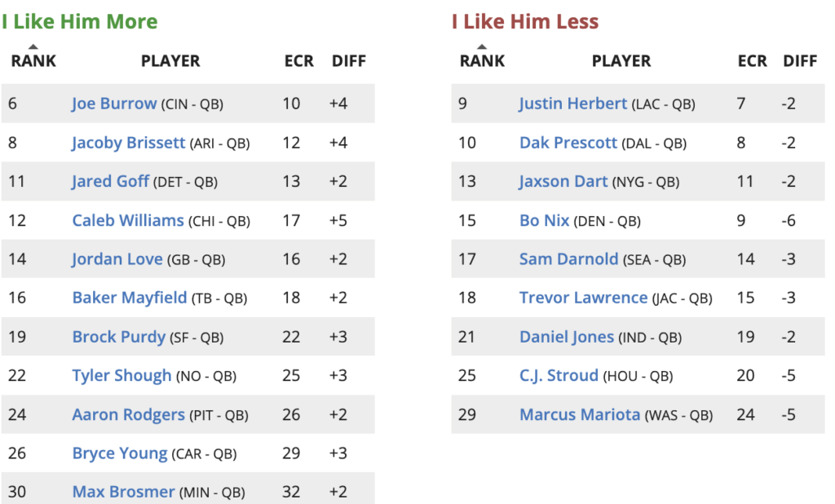The width and height of the screenshot is (835, 504).
Task: Click Justin Herbert player link
Action: click(x=573, y=104)
